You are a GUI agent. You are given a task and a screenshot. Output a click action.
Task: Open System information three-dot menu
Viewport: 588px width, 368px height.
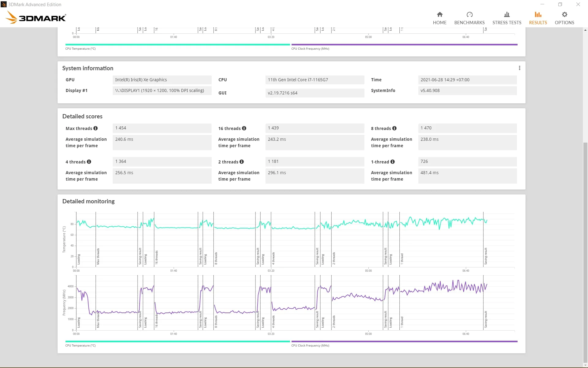pyautogui.click(x=519, y=68)
